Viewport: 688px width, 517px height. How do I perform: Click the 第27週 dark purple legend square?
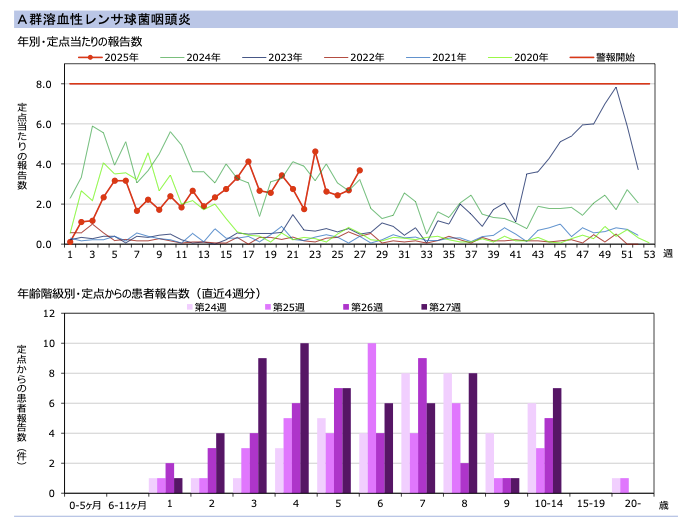pyautogui.click(x=424, y=307)
